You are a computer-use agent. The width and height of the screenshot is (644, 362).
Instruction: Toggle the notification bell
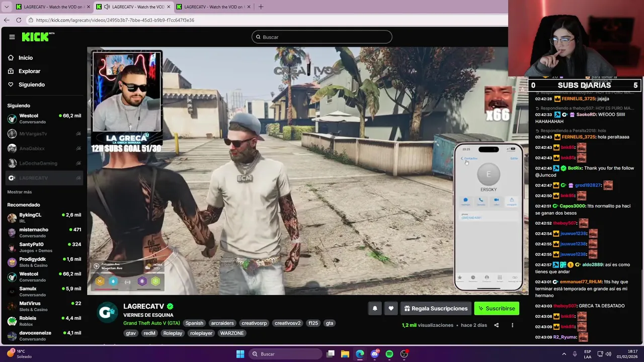point(375,309)
